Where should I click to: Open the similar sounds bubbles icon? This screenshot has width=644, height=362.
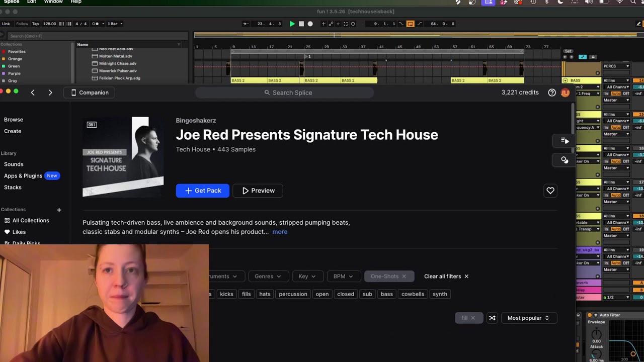[565, 160]
